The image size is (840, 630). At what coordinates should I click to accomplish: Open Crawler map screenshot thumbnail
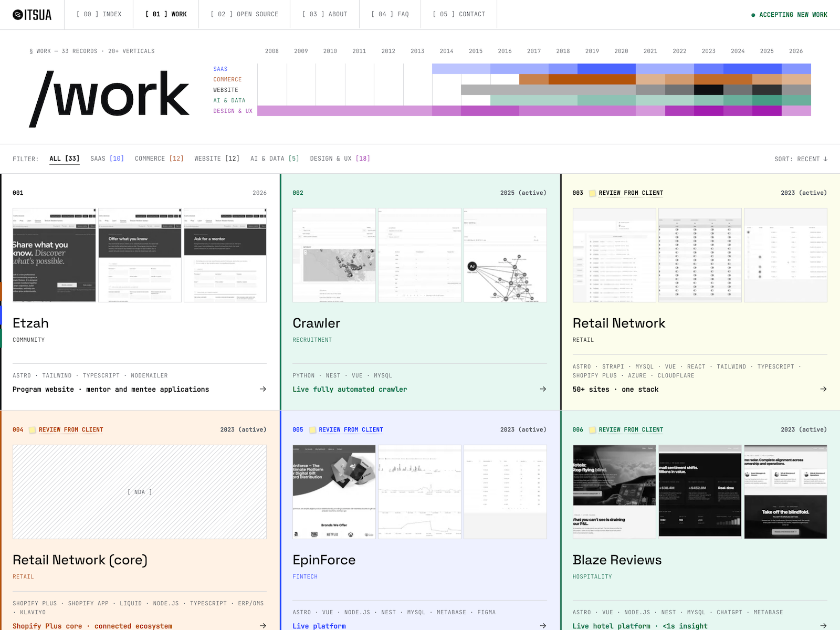(x=334, y=255)
